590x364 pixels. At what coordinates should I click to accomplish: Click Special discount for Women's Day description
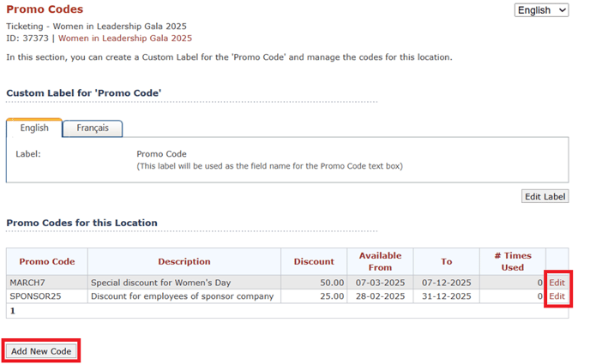160,283
